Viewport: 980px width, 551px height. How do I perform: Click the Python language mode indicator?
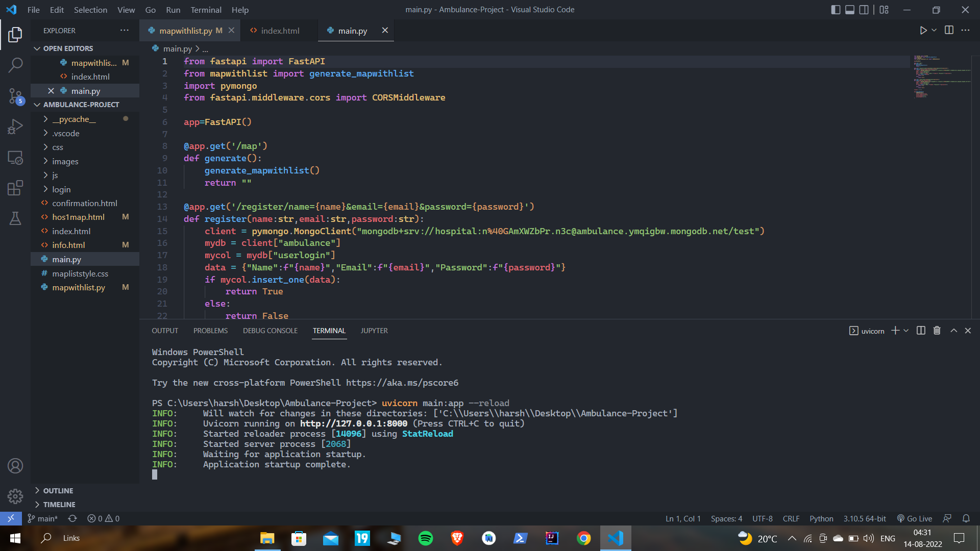[821, 518]
